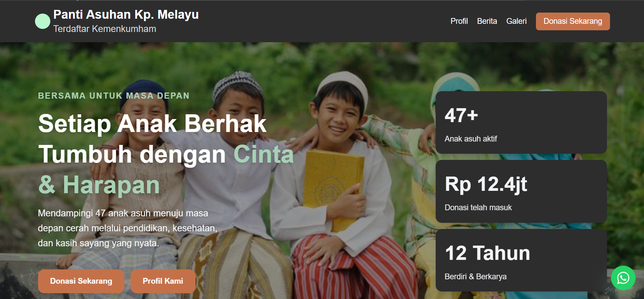Viewport: 644px width, 299px height.
Task: Click the Cinta & Harapan green text
Action: [x=99, y=185]
